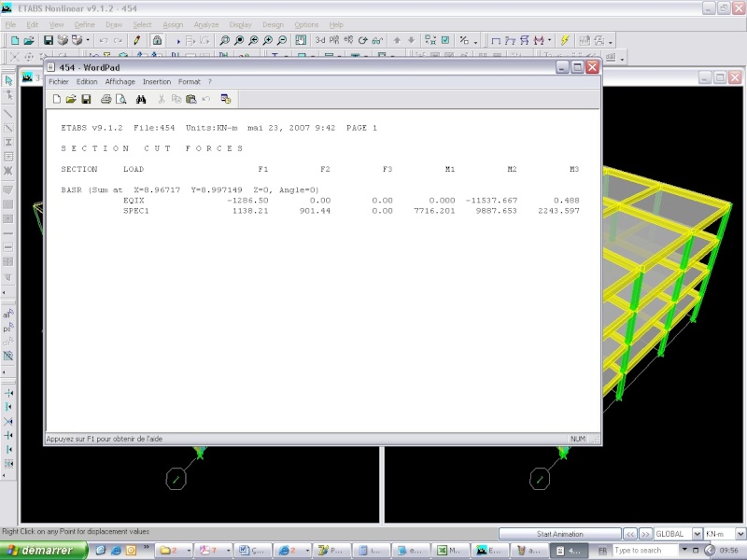Viewport: 747px width, 560px height.
Task: Run analysis with ETABS play arrow
Action: coord(177,41)
